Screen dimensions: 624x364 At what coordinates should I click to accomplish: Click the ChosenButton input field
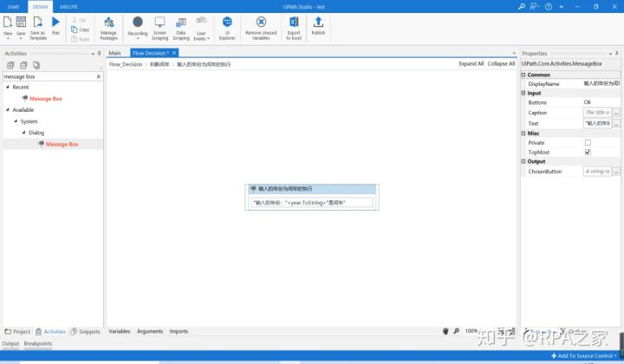597,172
